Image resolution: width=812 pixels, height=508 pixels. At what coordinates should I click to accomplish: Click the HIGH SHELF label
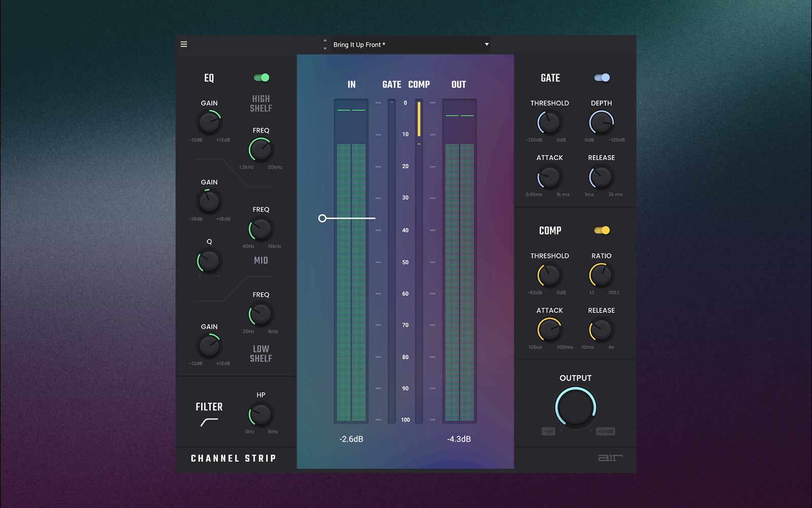pos(261,104)
